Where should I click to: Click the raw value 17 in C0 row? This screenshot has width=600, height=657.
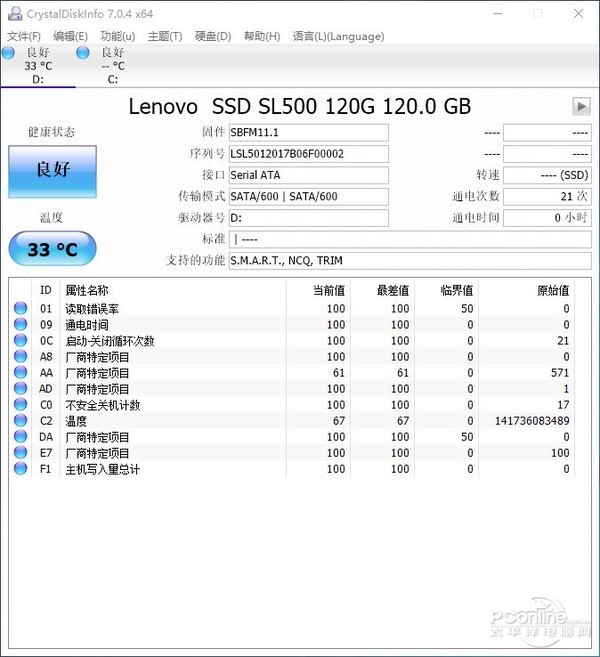563,405
